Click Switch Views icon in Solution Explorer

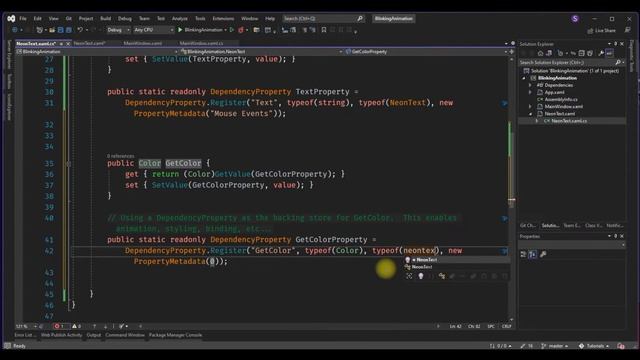[549, 53]
